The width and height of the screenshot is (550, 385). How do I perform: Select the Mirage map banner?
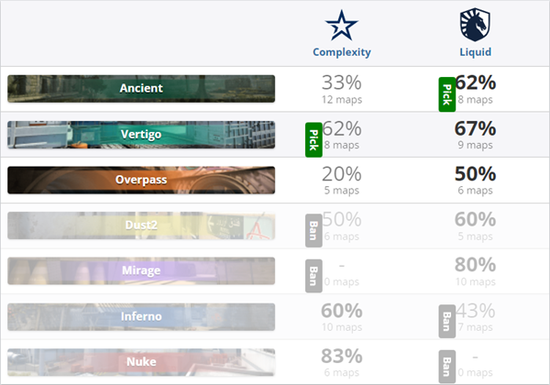pos(141,271)
